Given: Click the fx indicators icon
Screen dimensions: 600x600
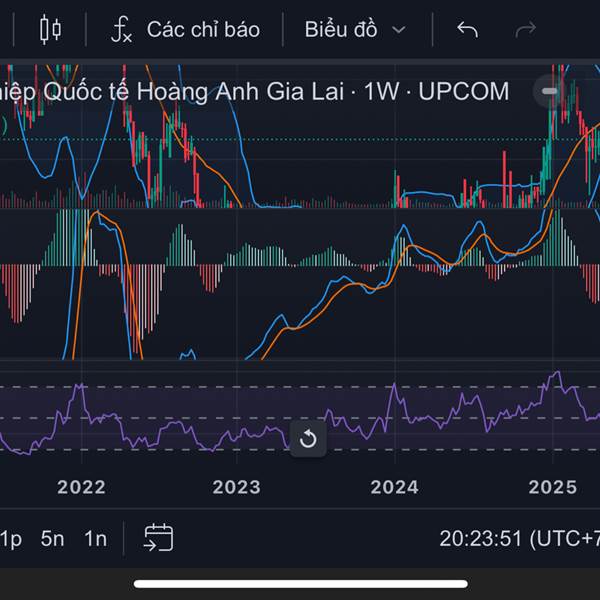Looking at the screenshot, I should (121, 29).
